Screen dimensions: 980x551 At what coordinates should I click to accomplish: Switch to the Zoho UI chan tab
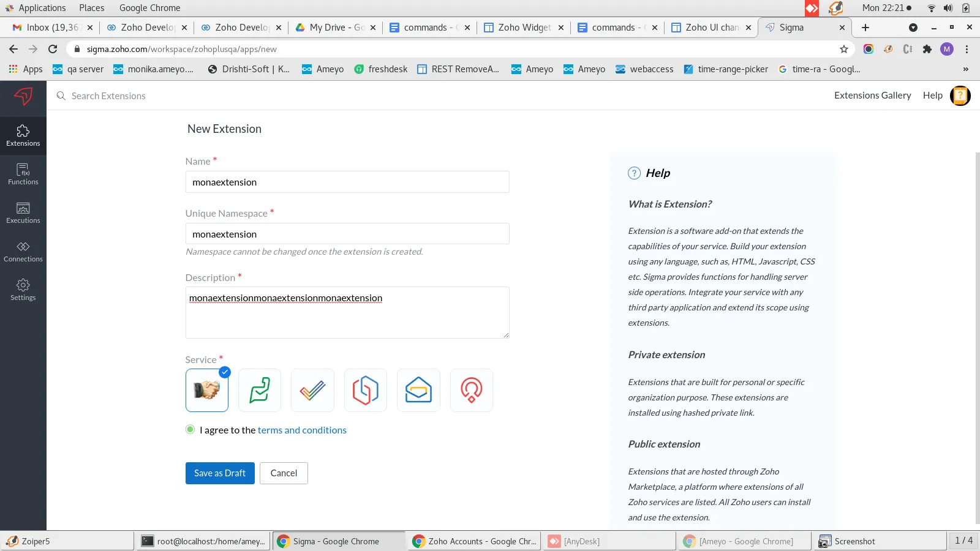pyautogui.click(x=711, y=28)
